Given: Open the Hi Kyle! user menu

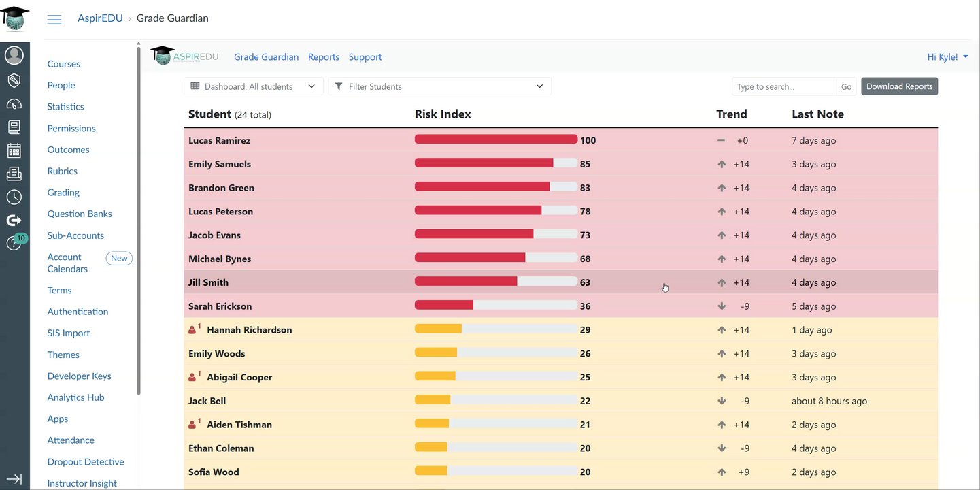Looking at the screenshot, I should pyautogui.click(x=947, y=57).
